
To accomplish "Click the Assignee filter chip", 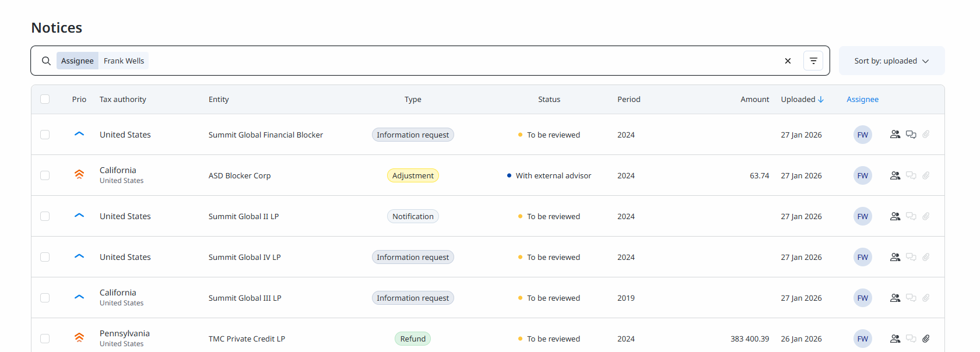I will (x=78, y=61).
